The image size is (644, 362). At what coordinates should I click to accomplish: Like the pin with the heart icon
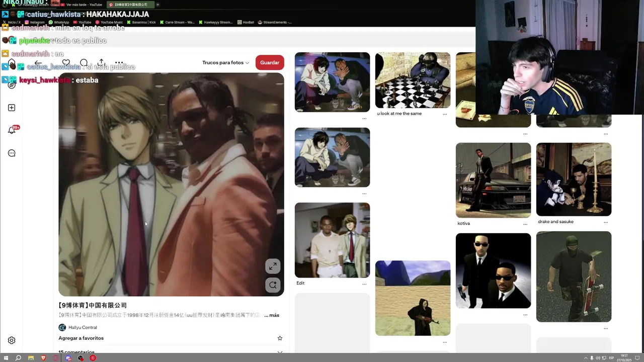66,63
